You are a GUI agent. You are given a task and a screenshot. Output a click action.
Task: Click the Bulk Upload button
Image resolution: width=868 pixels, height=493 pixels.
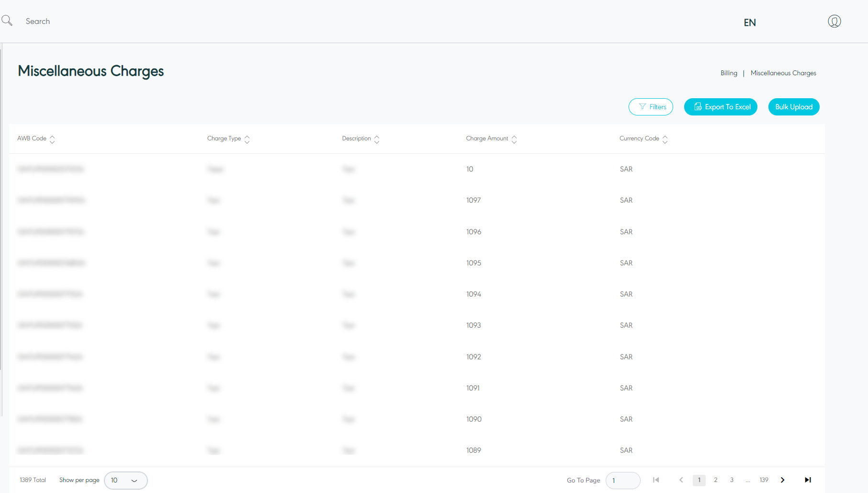[x=793, y=106]
